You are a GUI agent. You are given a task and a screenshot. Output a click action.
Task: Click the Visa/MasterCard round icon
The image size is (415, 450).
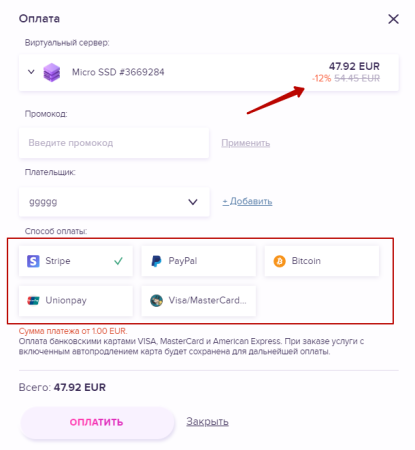156,300
